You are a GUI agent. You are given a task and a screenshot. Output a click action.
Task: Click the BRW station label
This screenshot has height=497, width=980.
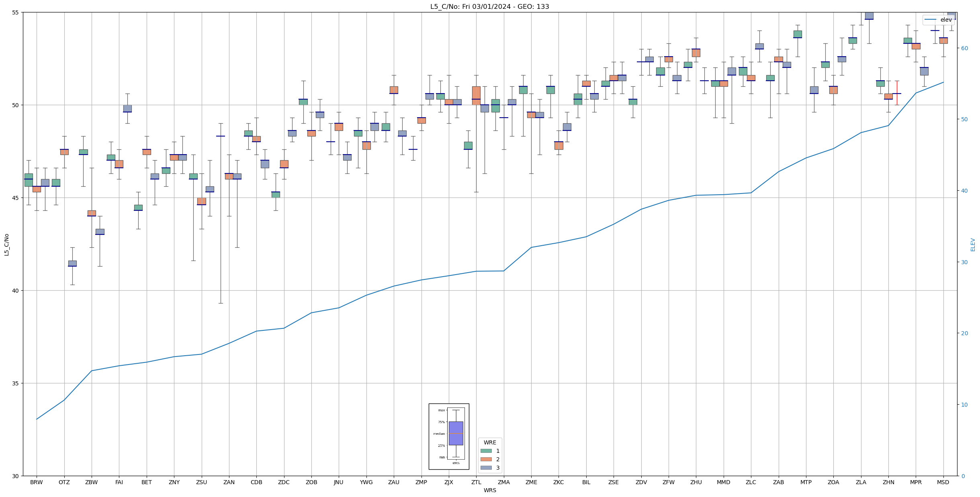[37, 482]
